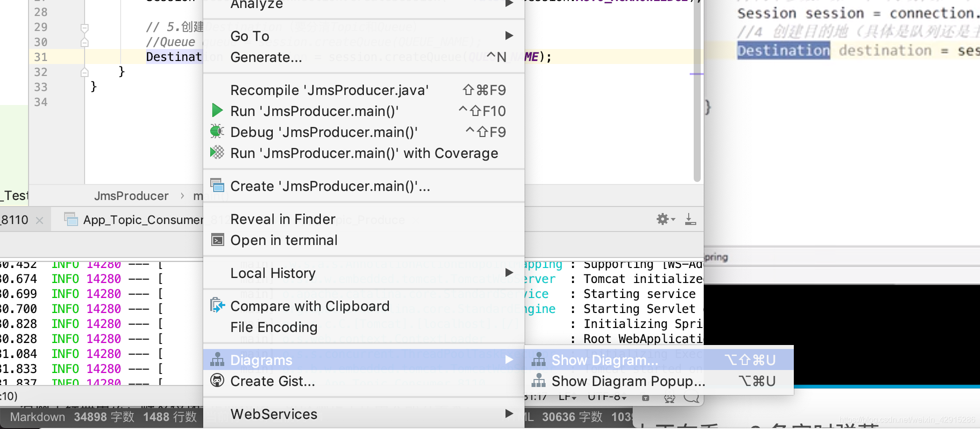Click the 31:17 caret position in the status bar

click(x=536, y=397)
